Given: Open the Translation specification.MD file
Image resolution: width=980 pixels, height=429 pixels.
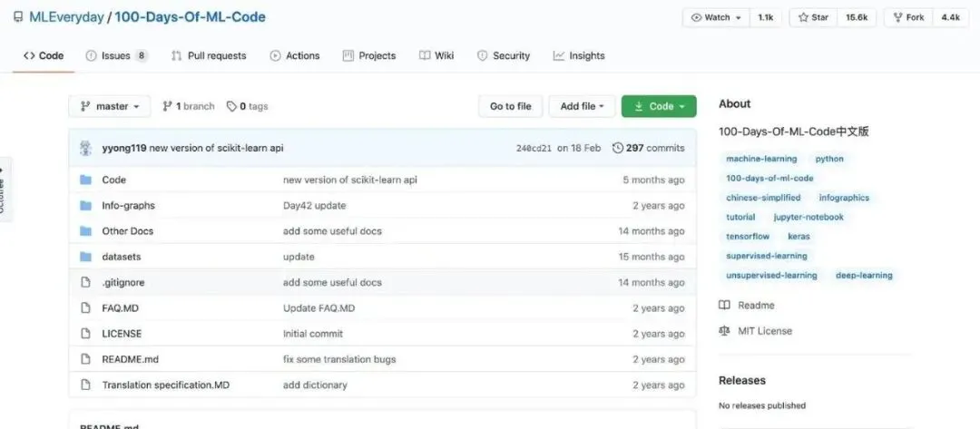Looking at the screenshot, I should click(x=166, y=385).
